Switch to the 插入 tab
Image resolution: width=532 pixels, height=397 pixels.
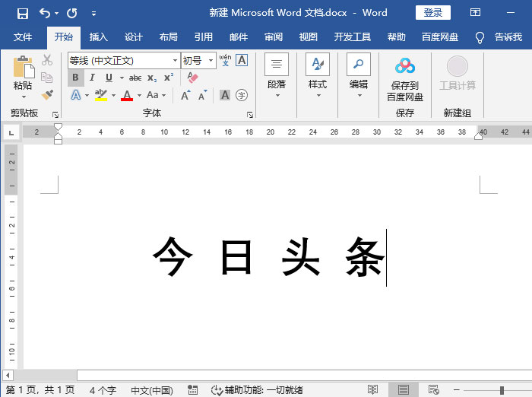tap(98, 37)
